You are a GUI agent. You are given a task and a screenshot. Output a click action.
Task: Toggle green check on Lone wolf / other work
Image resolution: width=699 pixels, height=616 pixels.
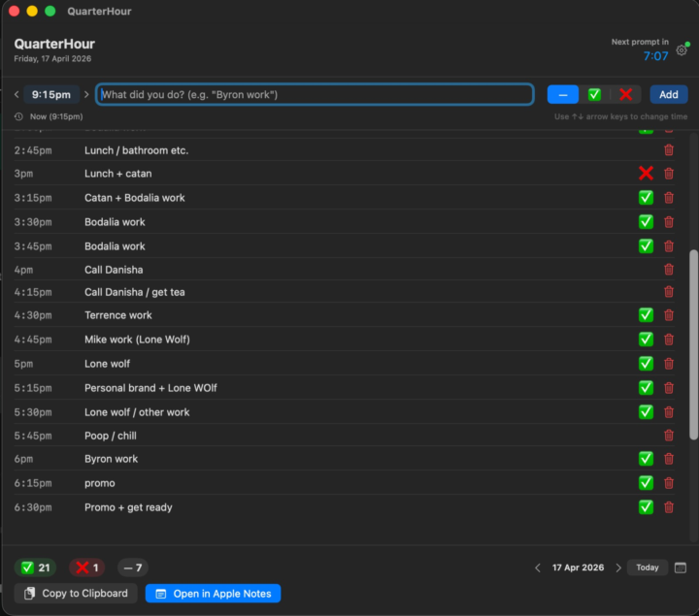(x=646, y=412)
